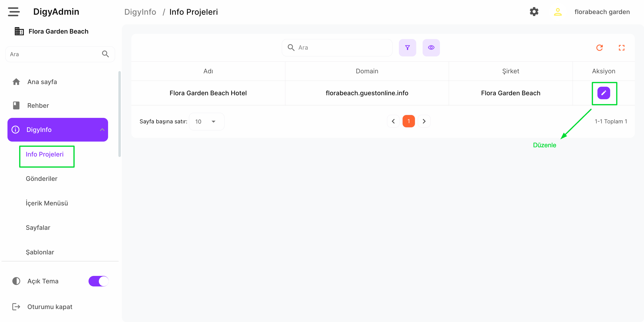This screenshot has height=322, width=644.
Task: Click Oturumu kapat to log out
Action: [49, 307]
